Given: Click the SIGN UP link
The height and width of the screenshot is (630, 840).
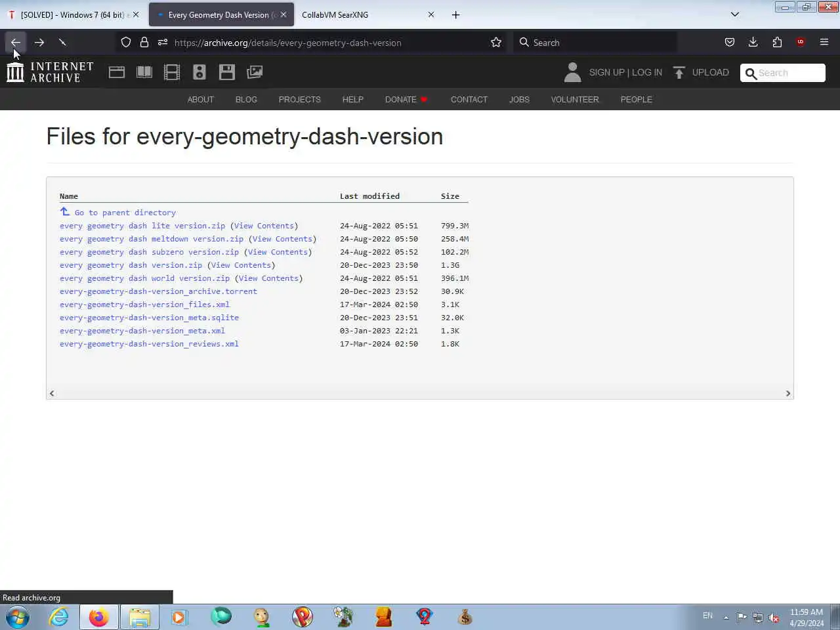Looking at the screenshot, I should tap(607, 72).
